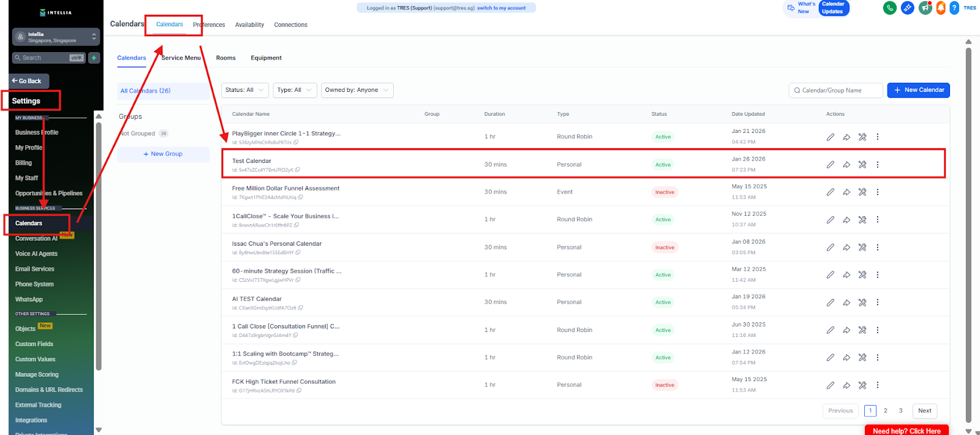Screen dimensions: 980x435
Task: Click the megaphone announcements icon
Action: click(x=925, y=8)
